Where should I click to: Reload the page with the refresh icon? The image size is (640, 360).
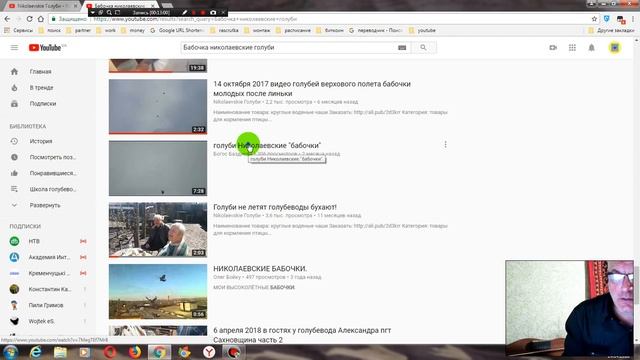pos(29,19)
